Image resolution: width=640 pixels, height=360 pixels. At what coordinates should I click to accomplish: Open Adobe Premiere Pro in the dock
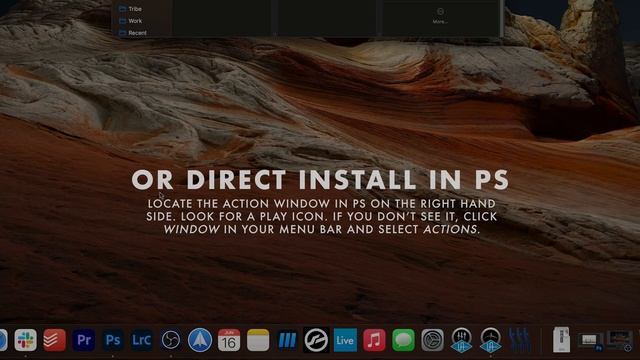point(84,340)
